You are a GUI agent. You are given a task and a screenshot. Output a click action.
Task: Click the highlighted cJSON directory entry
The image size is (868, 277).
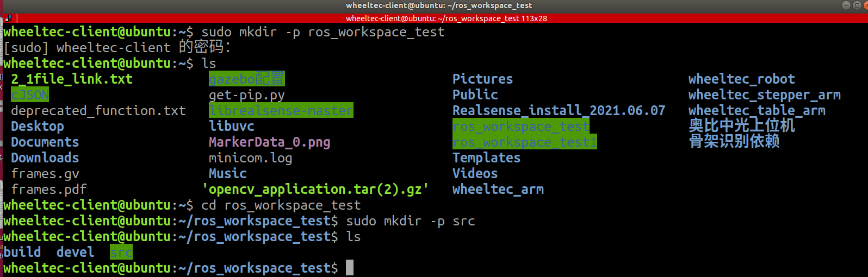coord(30,95)
